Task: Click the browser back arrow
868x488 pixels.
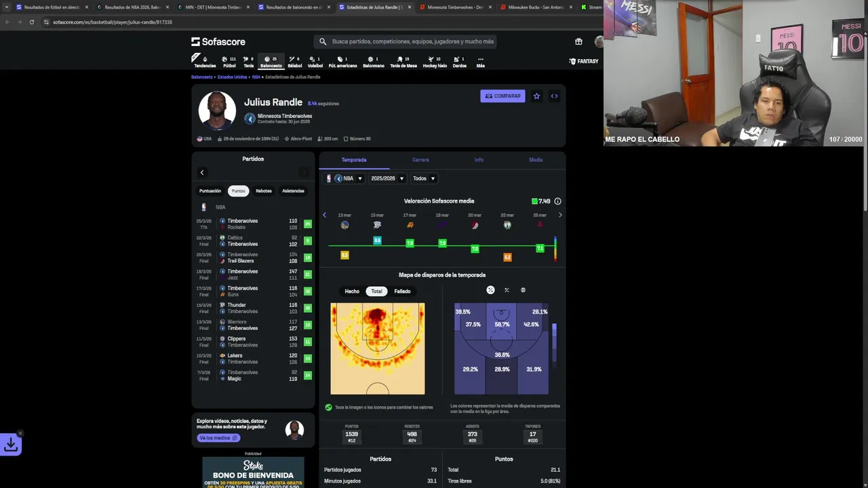Action: [x=7, y=22]
